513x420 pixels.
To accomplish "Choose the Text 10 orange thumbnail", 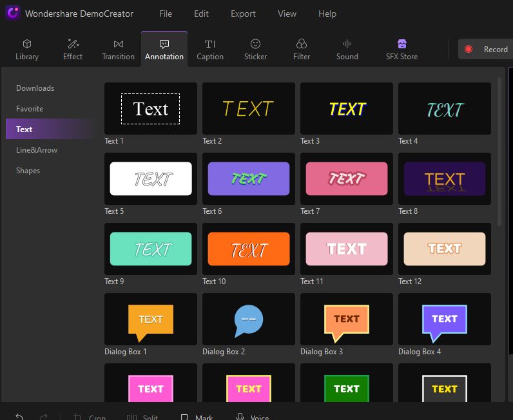I will (x=249, y=249).
